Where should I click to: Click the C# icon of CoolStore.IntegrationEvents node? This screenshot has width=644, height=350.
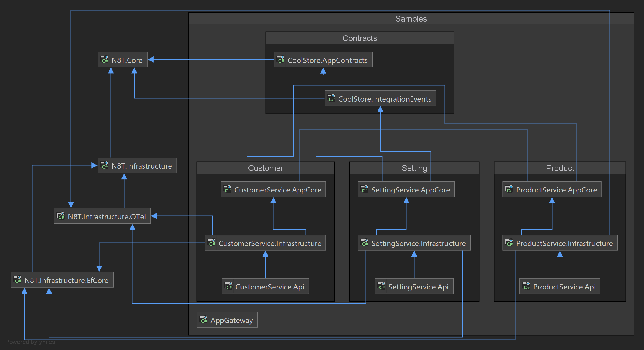[331, 98]
